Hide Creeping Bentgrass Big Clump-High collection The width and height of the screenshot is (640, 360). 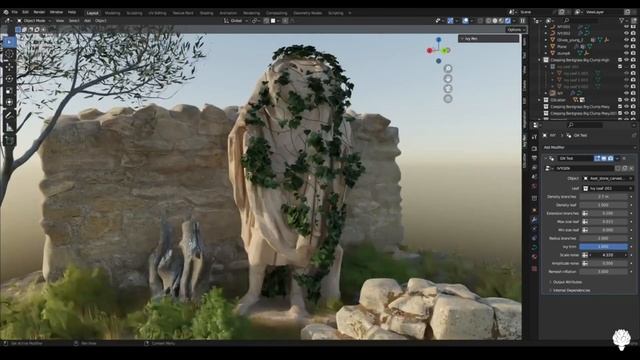tap(627, 60)
